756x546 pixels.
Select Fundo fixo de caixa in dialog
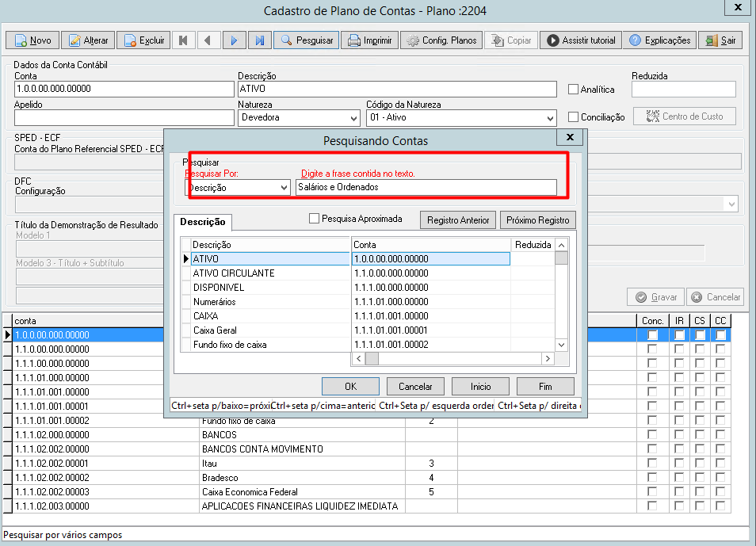[x=368, y=345]
